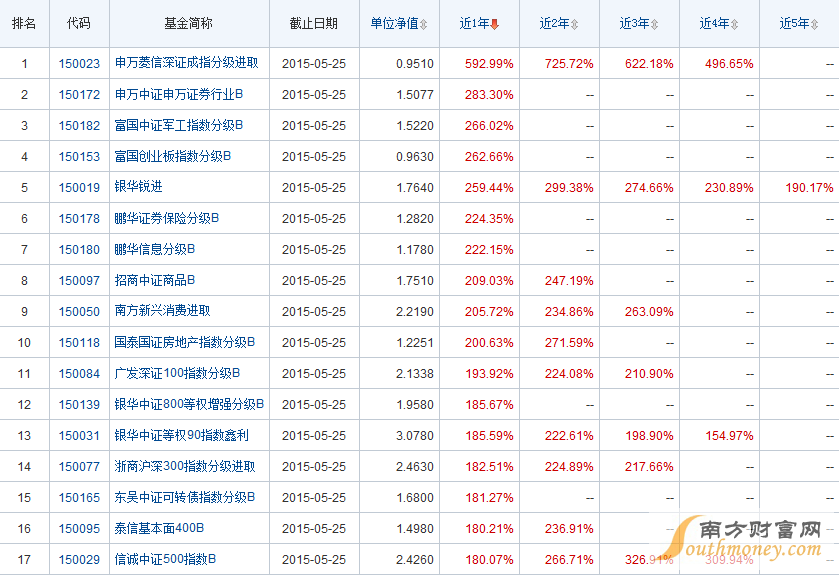Viewport: 839px width, 575px height.
Task: Open fund 信诚中证500指数B
Action: 165,559
